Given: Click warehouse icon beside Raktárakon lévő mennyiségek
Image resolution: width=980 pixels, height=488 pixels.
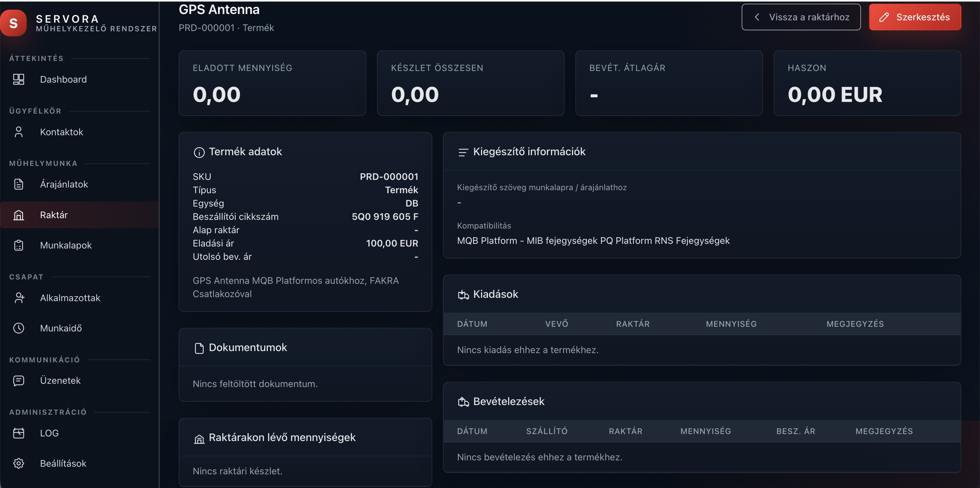Looking at the screenshot, I should pos(199,439).
